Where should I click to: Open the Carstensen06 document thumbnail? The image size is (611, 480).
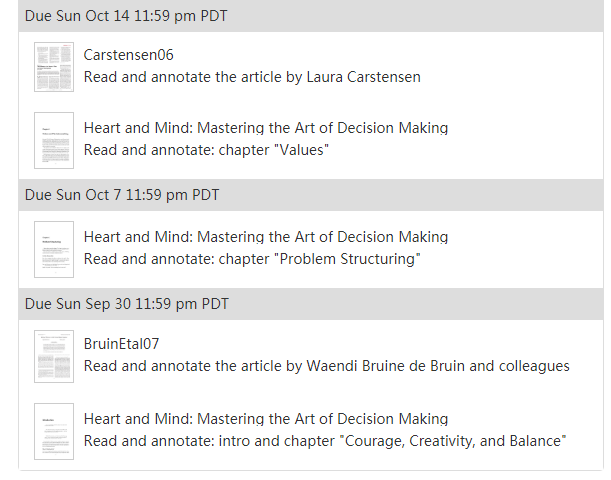[54, 67]
